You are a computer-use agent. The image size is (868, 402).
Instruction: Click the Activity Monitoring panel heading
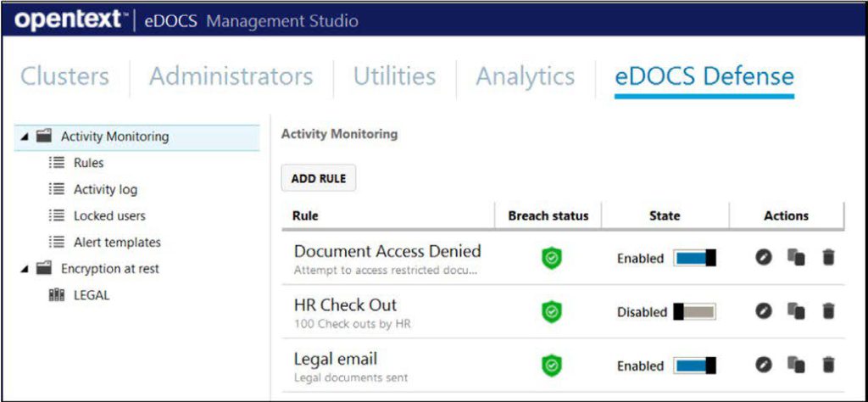point(339,134)
